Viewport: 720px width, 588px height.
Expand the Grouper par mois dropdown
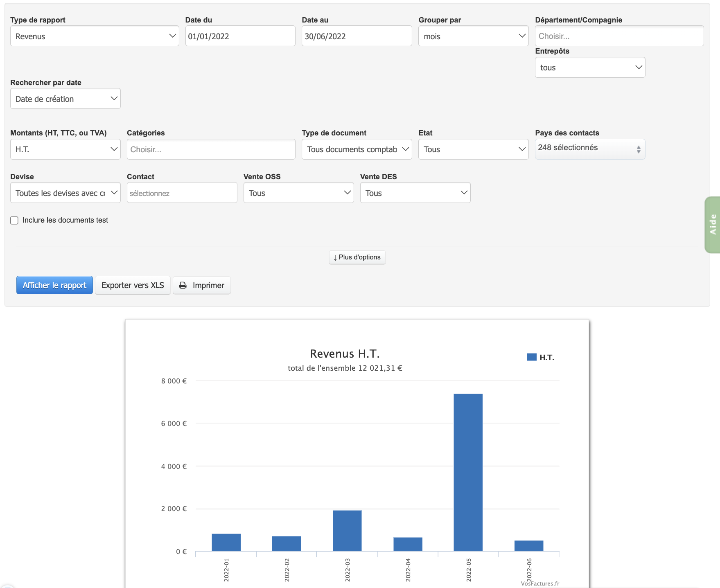pos(473,36)
